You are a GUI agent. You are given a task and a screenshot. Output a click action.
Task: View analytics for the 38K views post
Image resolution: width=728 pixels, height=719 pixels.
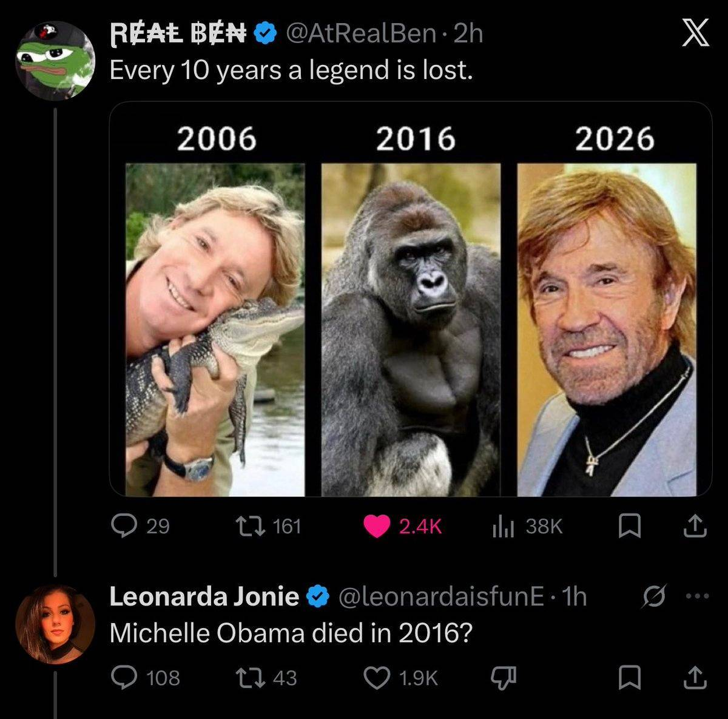(x=503, y=525)
